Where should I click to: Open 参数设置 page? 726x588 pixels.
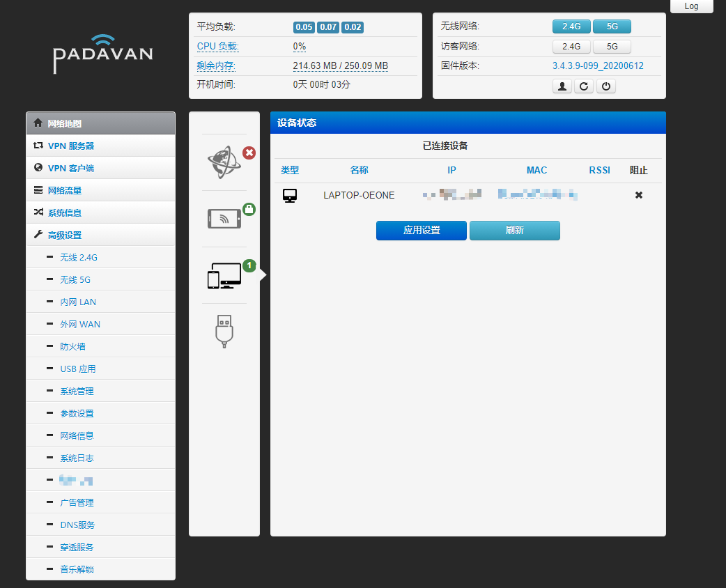coord(100,413)
